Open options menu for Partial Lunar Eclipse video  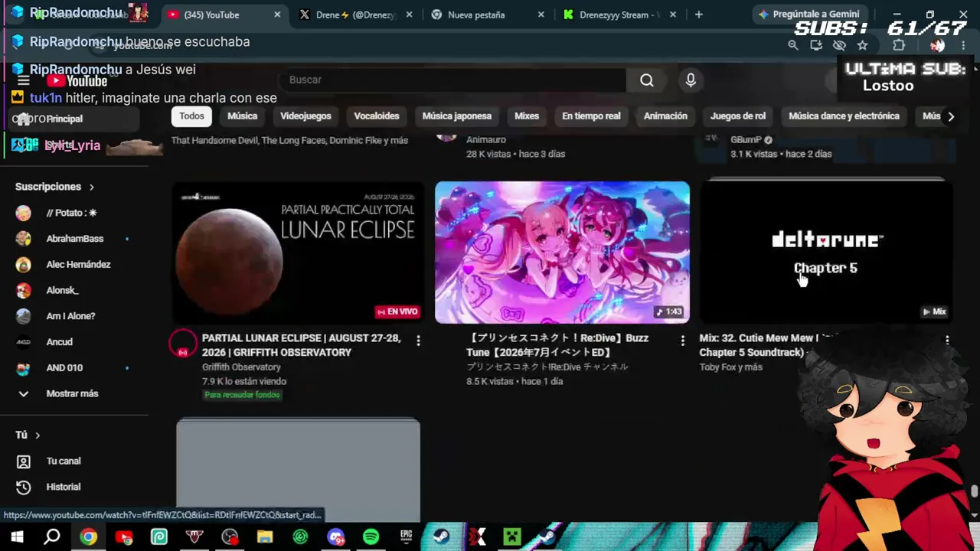tap(418, 341)
